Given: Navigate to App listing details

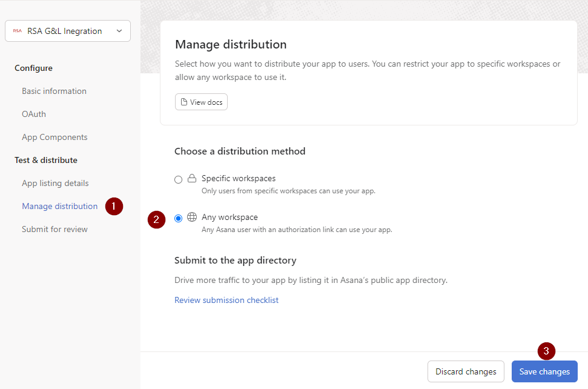Looking at the screenshot, I should pyautogui.click(x=55, y=183).
